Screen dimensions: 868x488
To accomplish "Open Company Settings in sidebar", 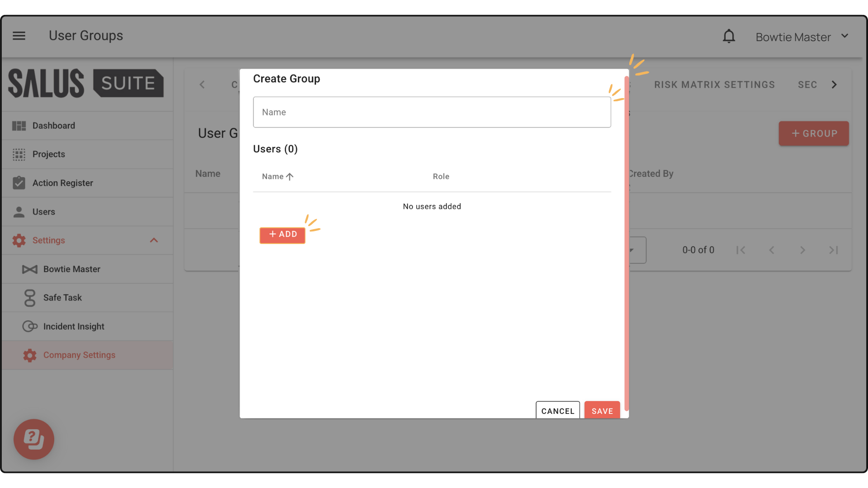I will tap(79, 355).
